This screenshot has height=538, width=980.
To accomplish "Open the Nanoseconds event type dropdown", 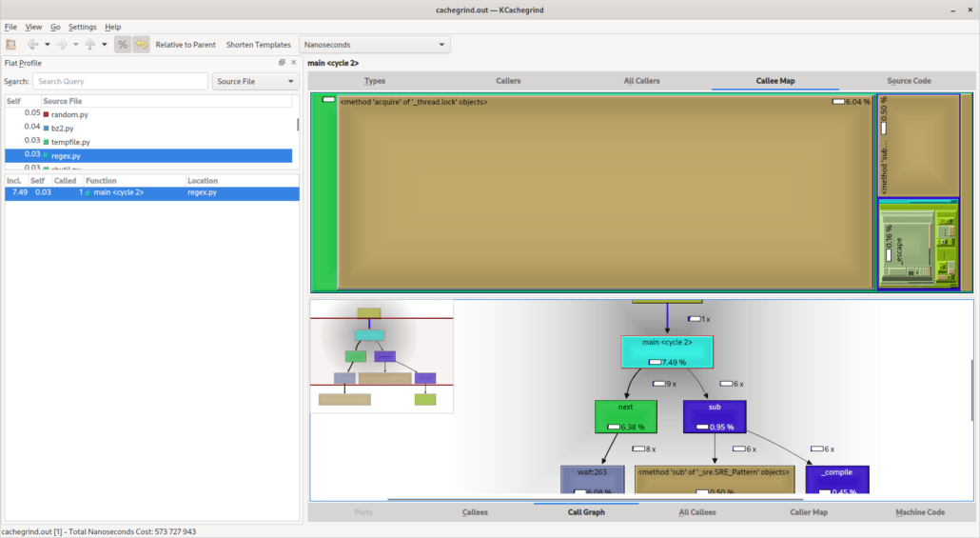I will 374,45.
